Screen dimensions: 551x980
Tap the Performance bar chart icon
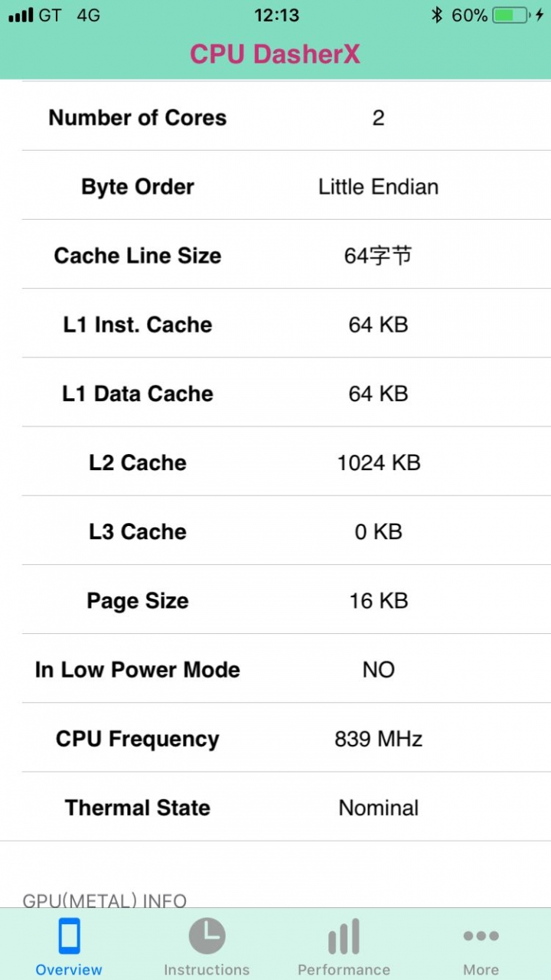[x=344, y=936]
